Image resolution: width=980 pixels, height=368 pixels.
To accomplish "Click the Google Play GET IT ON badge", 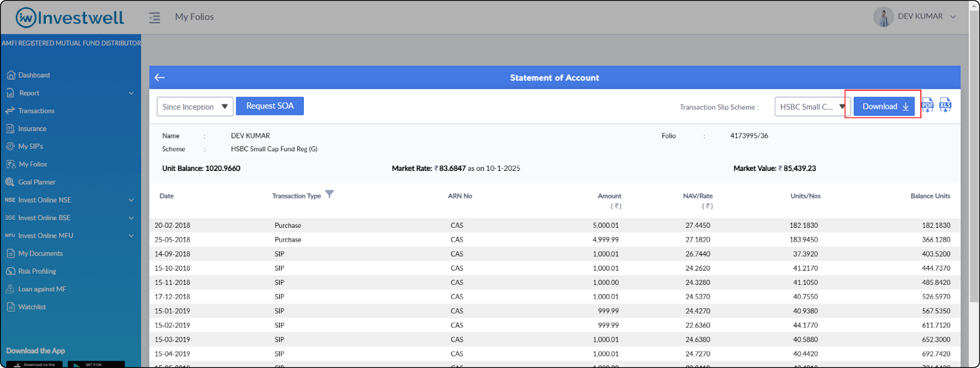I will (x=96, y=364).
